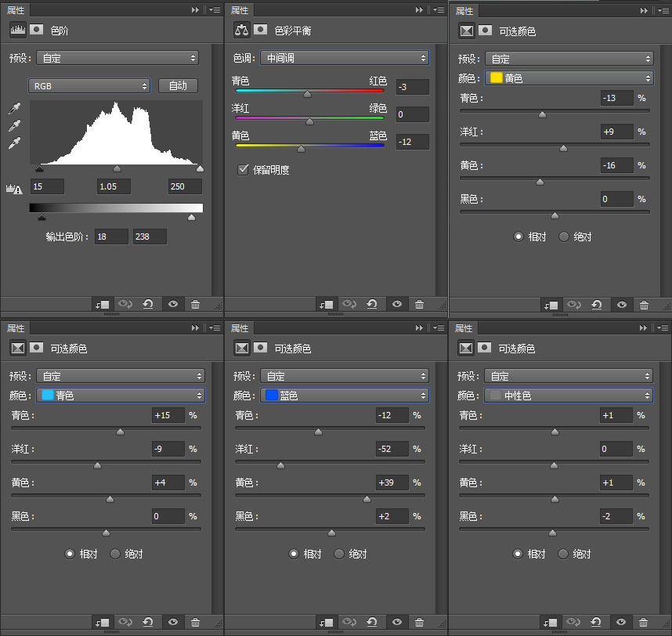The width and height of the screenshot is (672, 636).
Task: Toggle Neutrals Selective Color visibility eye
Action: [621, 621]
